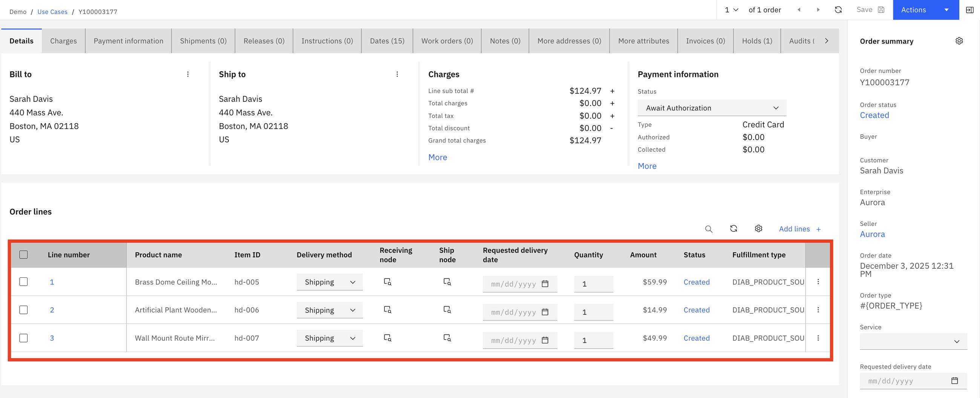Open calendar in Order summary delivery date
The width and height of the screenshot is (980, 398).
[954, 381]
